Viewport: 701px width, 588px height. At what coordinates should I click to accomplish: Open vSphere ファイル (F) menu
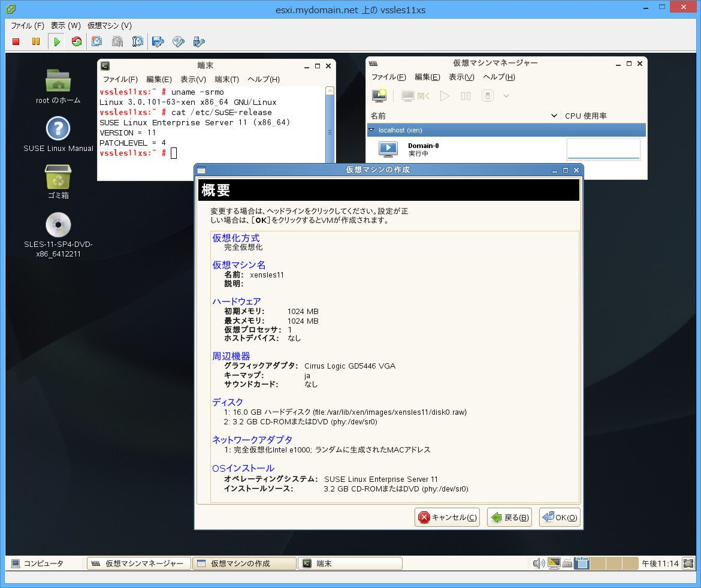[x=28, y=26]
